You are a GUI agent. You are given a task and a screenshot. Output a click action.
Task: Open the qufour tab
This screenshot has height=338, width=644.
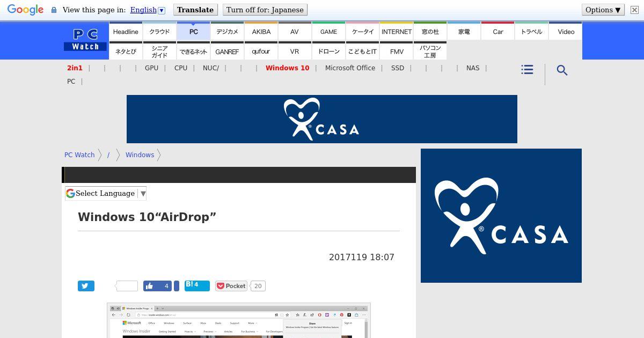click(x=261, y=52)
